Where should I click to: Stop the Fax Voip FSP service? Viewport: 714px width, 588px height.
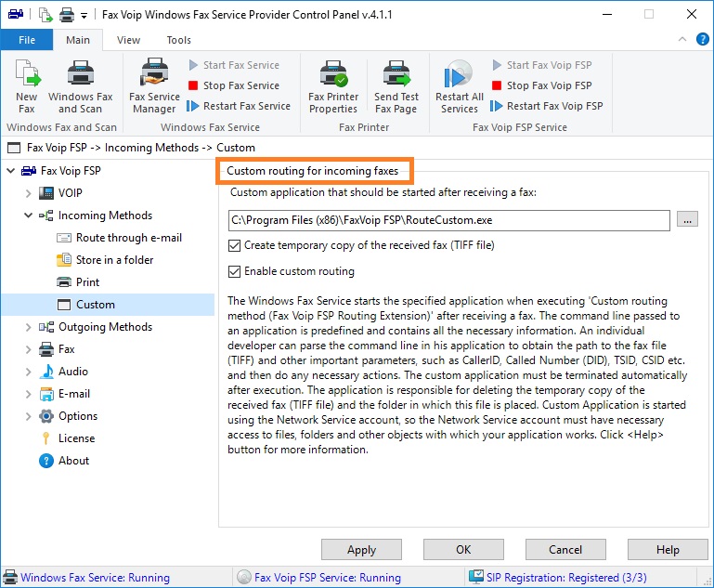click(x=542, y=85)
